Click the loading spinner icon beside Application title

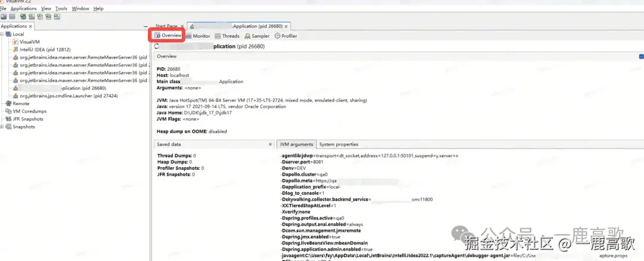(156, 47)
